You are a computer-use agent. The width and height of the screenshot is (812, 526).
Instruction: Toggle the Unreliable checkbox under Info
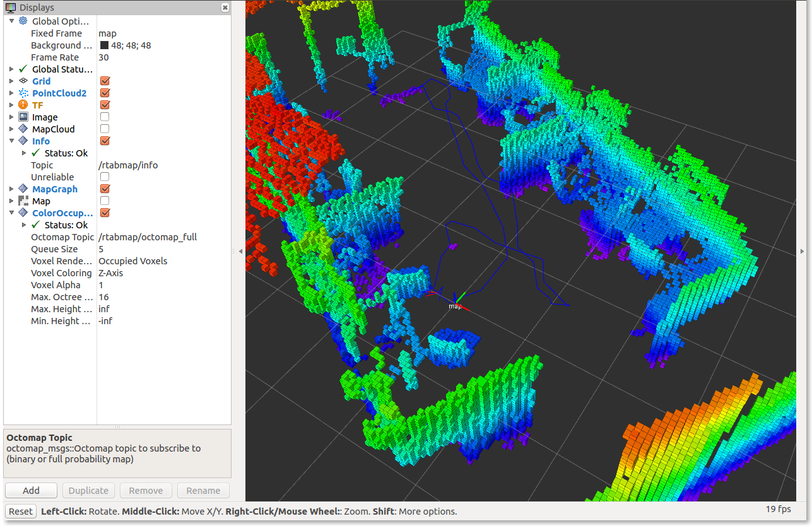point(105,177)
